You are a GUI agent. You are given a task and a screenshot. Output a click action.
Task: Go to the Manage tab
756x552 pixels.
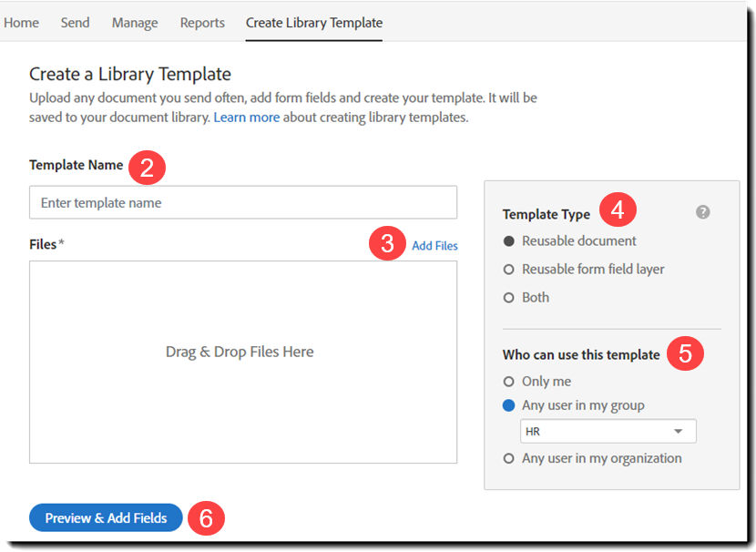135,23
